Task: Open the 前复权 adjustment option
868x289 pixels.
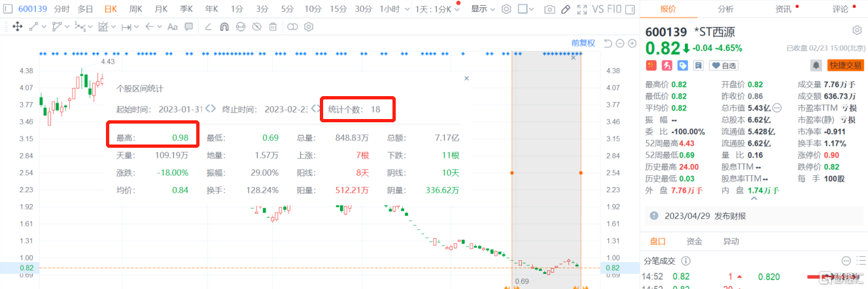Action: 583,43
